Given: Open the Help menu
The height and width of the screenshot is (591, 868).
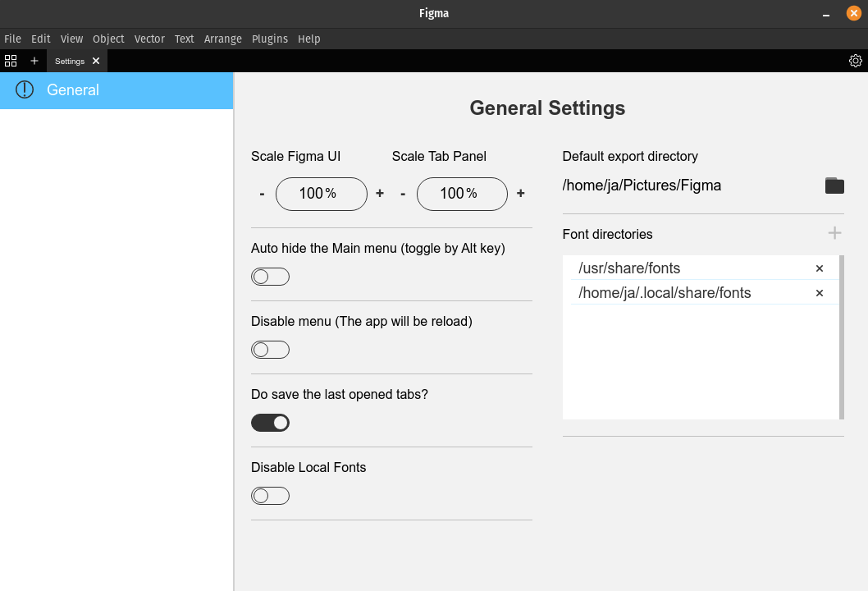Looking at the screenshot, I should [309, 39].
